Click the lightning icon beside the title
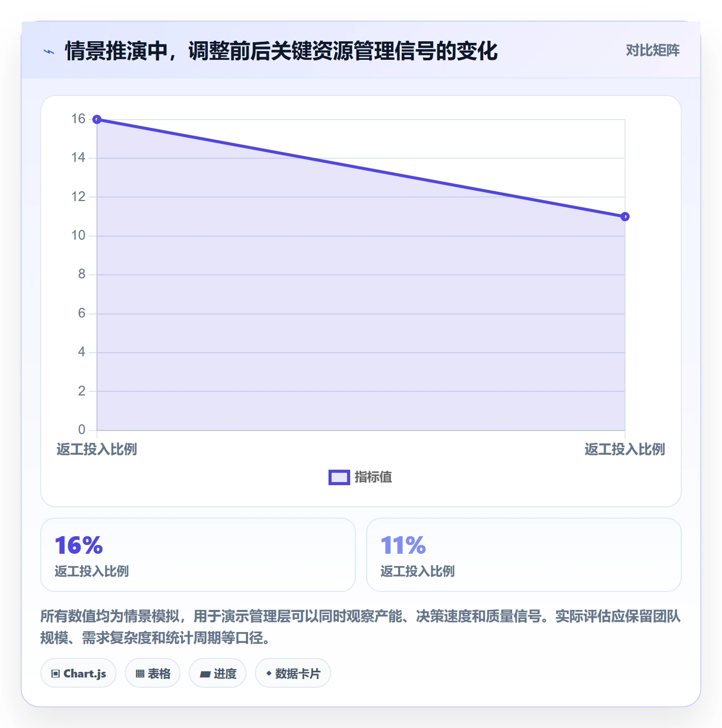The height and width of the screenshot is (728, 722). coord(49,52)
